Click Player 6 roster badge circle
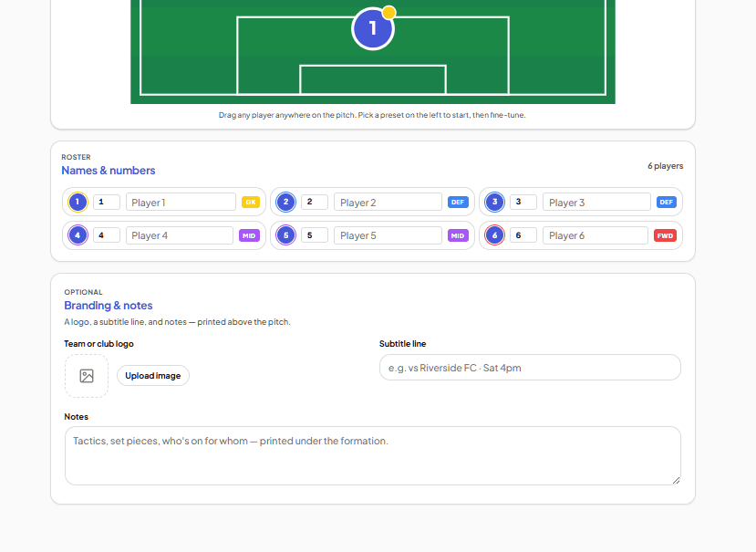The height and width of the screenshot is (552, 756). point(494,235)
